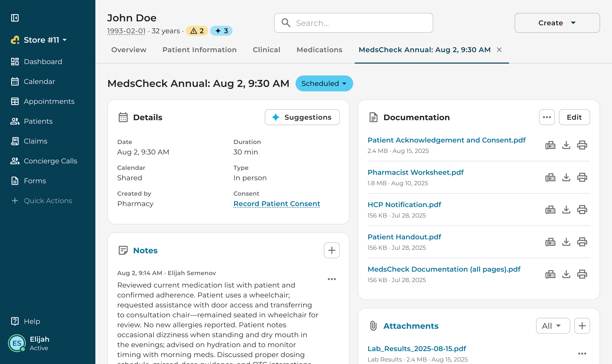Screen dimensions: 612x364
Task: Open more options for Lab_Results_2025-08-15.pdf
Action: click(582, 354)
